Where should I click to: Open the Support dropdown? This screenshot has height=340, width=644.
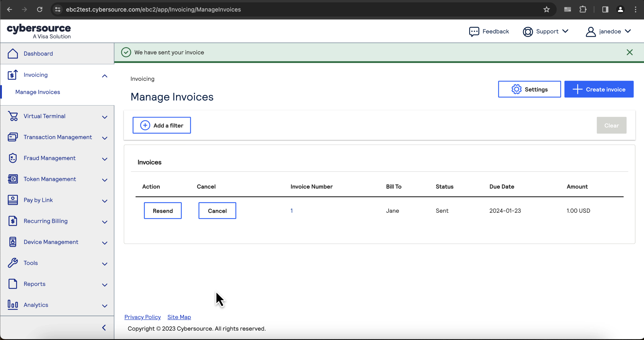(546, 32)
